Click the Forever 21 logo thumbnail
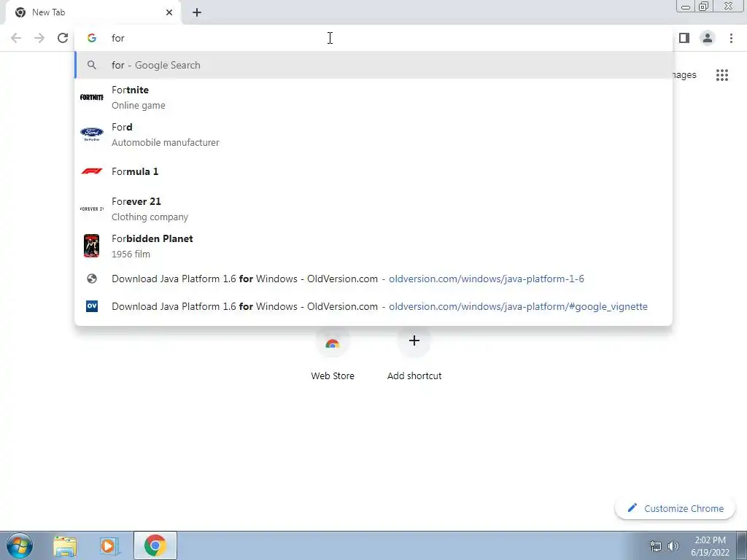The image size is (747, 560). coord(91,209)
